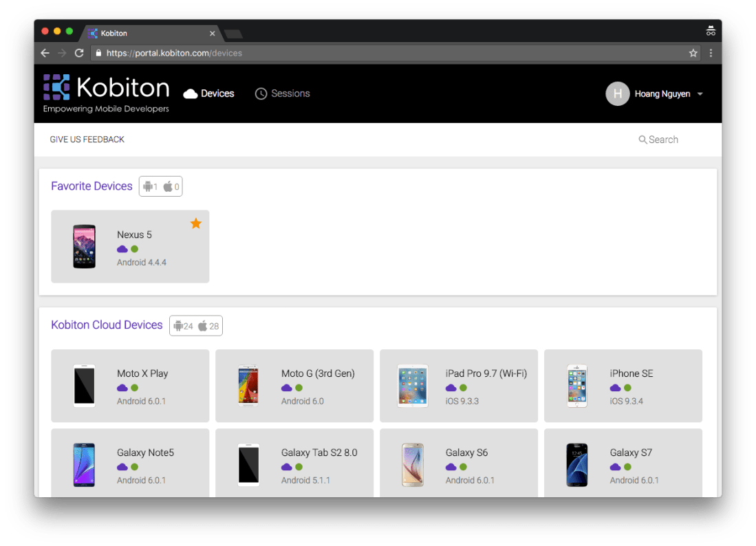Click the GIVE US FEEDBACK link
The image size is (756, 546).
pyautogui.click(x=86, y=139)
